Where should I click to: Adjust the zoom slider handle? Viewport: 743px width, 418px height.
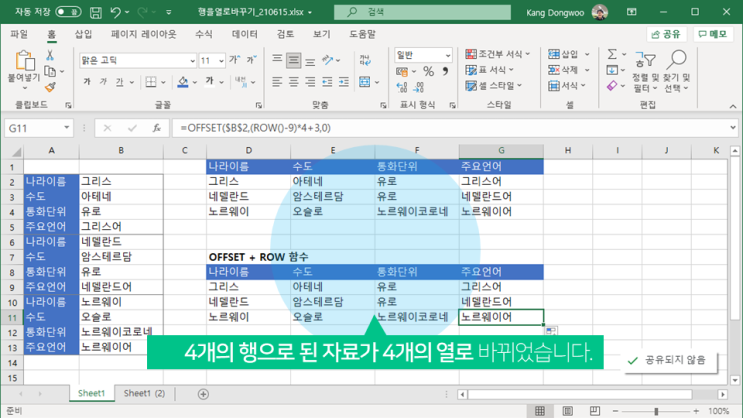coord(656,411)
